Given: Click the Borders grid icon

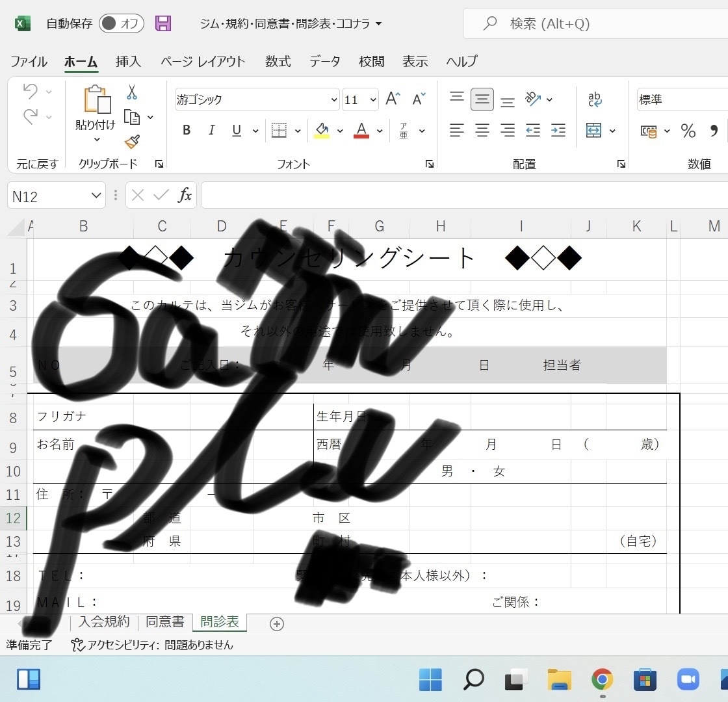Looking at the screenshot, I should 279,131.
